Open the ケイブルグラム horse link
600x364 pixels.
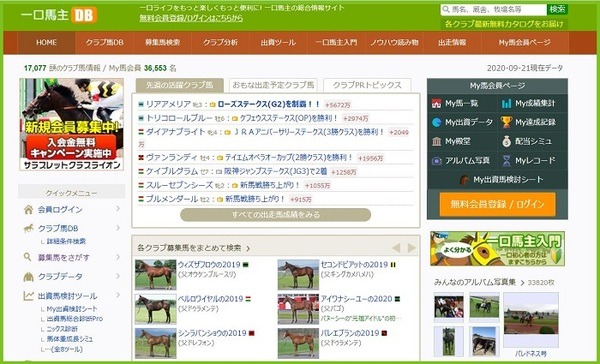172,171
